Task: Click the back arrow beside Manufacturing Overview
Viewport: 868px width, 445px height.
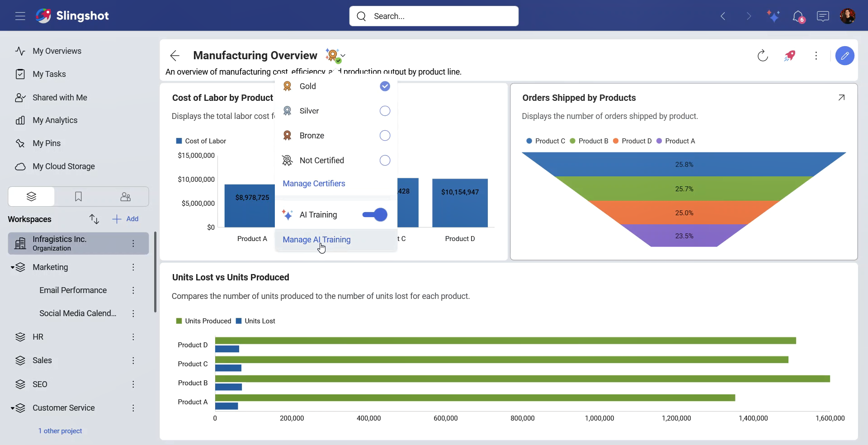Action: pyautogui.click(x=175, y=56)
